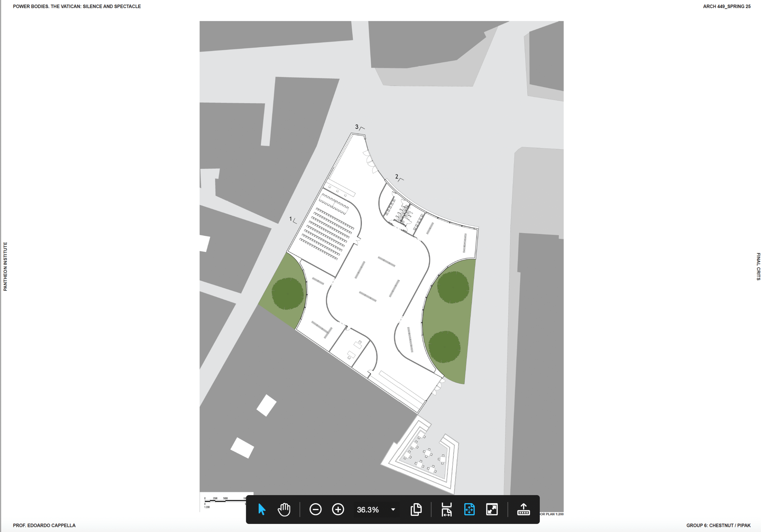Enter full screen mode

click(492, 509)
